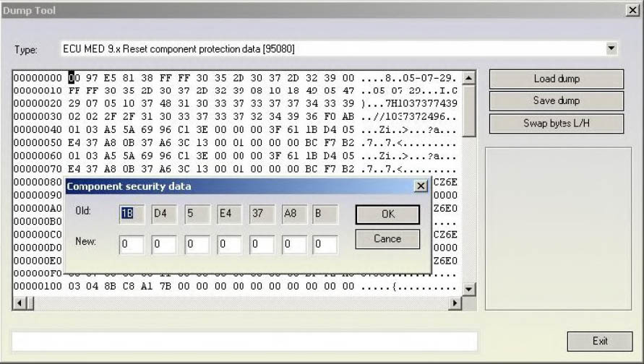644x364 pixels.
Task: Close the Component security data dialog via X
Action: coord(421,186)
